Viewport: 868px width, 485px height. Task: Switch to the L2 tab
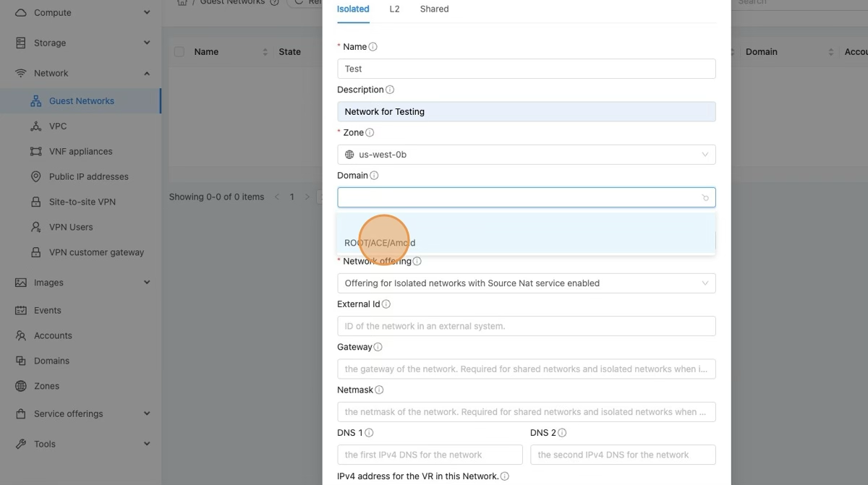[x=394, y=9]
